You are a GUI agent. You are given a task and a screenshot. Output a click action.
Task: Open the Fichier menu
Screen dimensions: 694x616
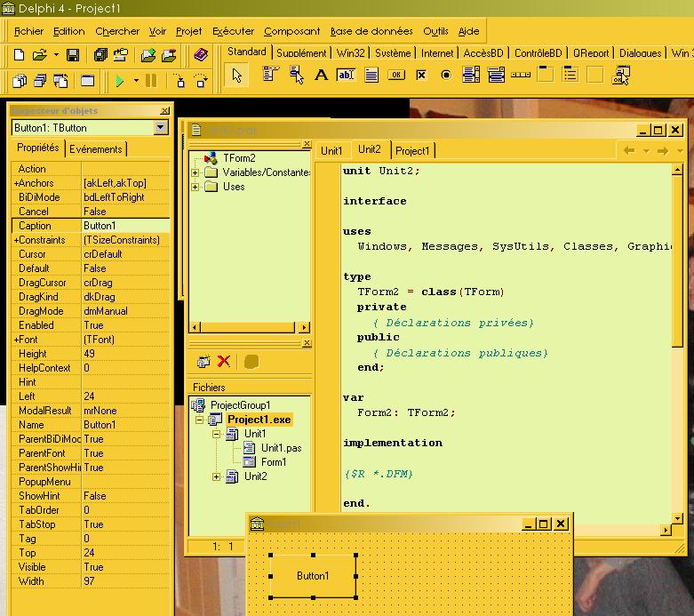click(28, 31)
